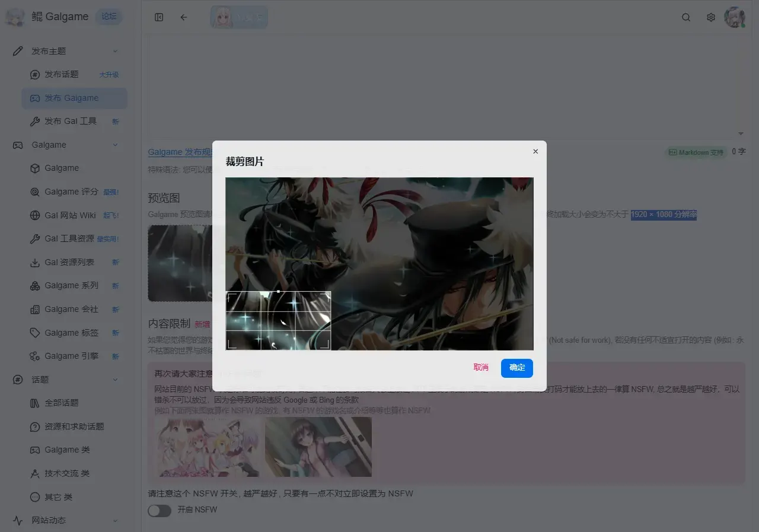Click the first NSFW example image
759x532 pixels.
(x=207, y=447)
